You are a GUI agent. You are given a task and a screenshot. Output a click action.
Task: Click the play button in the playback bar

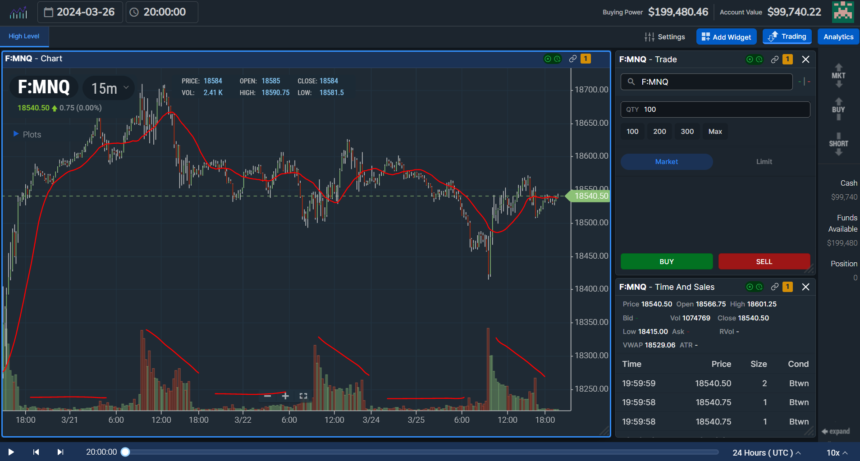11,452
